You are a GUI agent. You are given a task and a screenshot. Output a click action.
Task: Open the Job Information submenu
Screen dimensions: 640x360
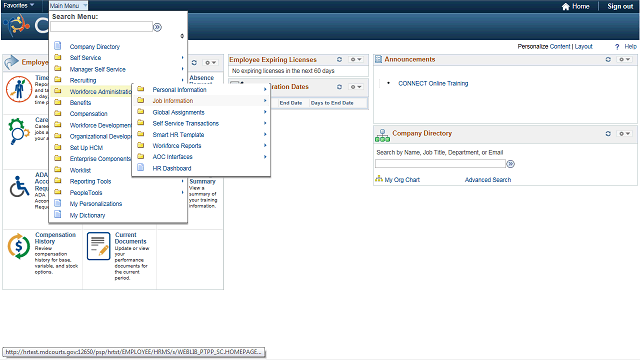click(173, 101)
